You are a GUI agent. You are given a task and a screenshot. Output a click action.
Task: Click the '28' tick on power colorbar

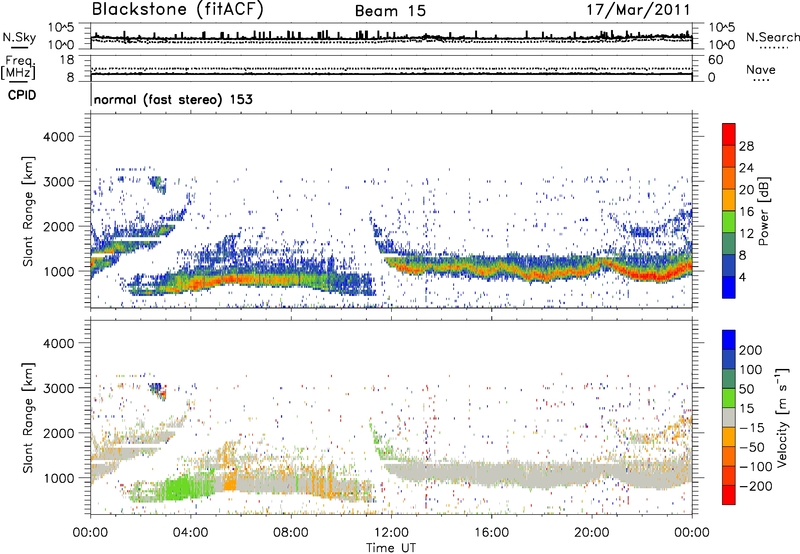(x=746, y=146)
